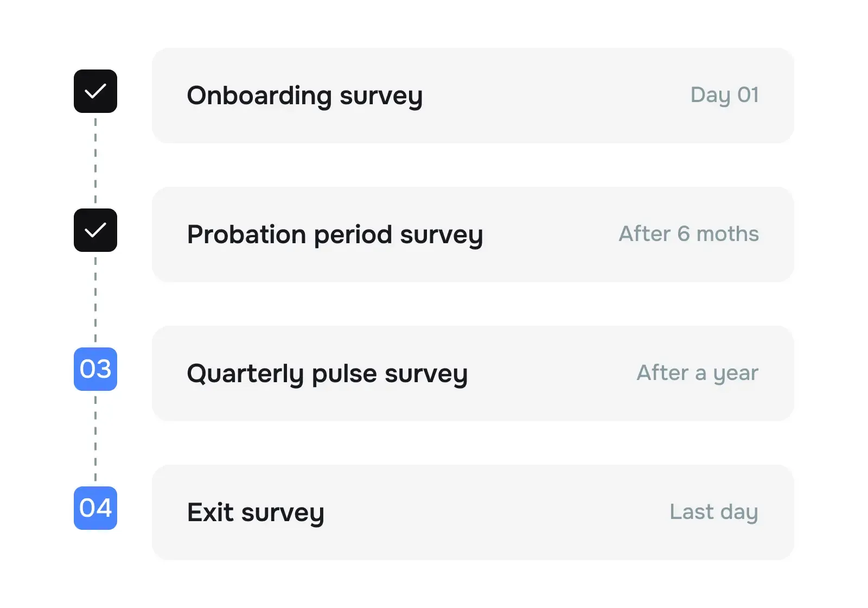The image size is (868, 608).
Task: Click the 'Day 01' timing label
Action: [x=724, y=96]
